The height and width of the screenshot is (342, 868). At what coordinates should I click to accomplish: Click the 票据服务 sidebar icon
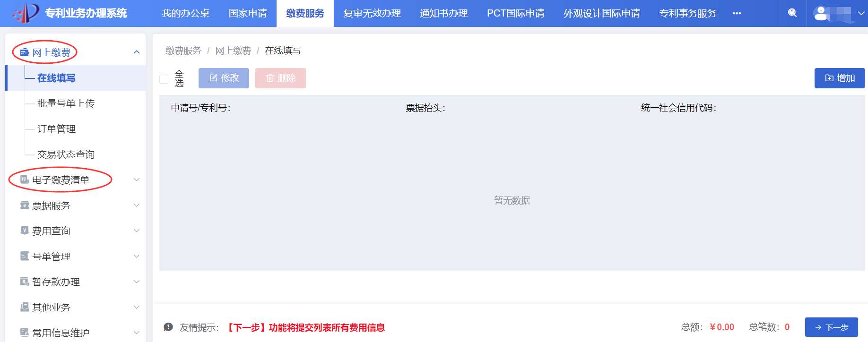click(25, 205)
